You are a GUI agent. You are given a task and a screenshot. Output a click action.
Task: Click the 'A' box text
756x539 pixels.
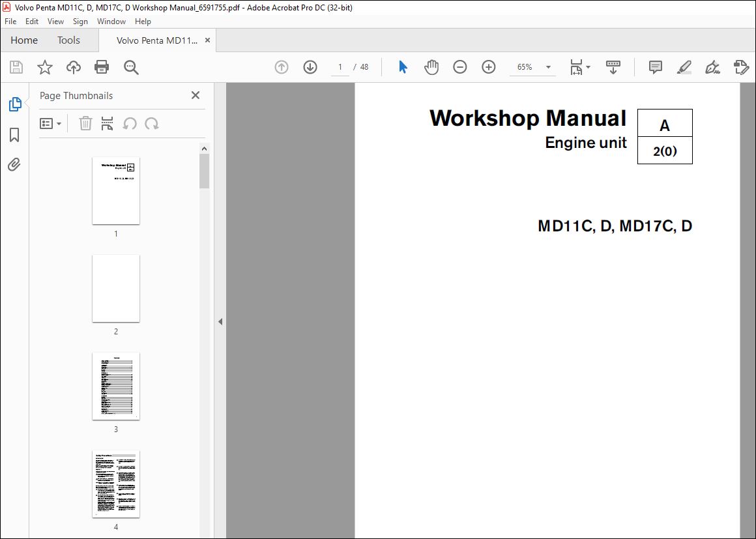click(x=665, y=126)
